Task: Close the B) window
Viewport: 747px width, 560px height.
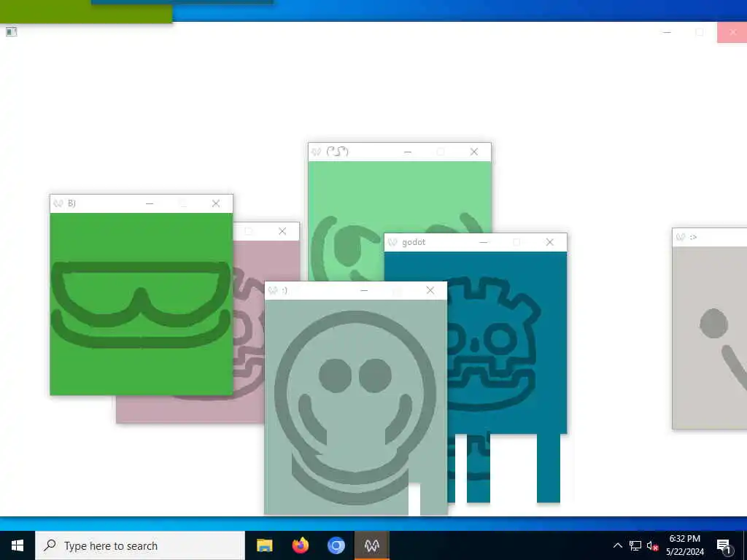Action: pyautogui.click(x=216, y=203)
